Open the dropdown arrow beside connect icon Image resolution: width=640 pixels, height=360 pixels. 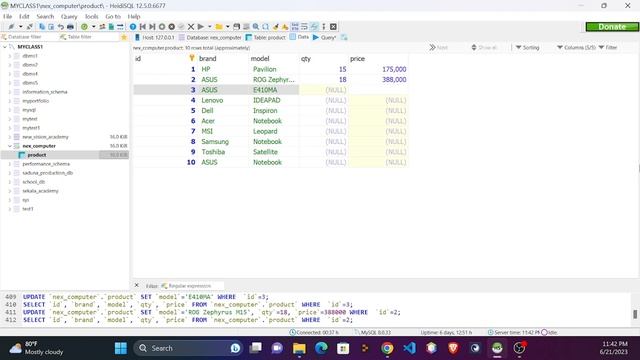pyautogui.click(x=20, y=27)
